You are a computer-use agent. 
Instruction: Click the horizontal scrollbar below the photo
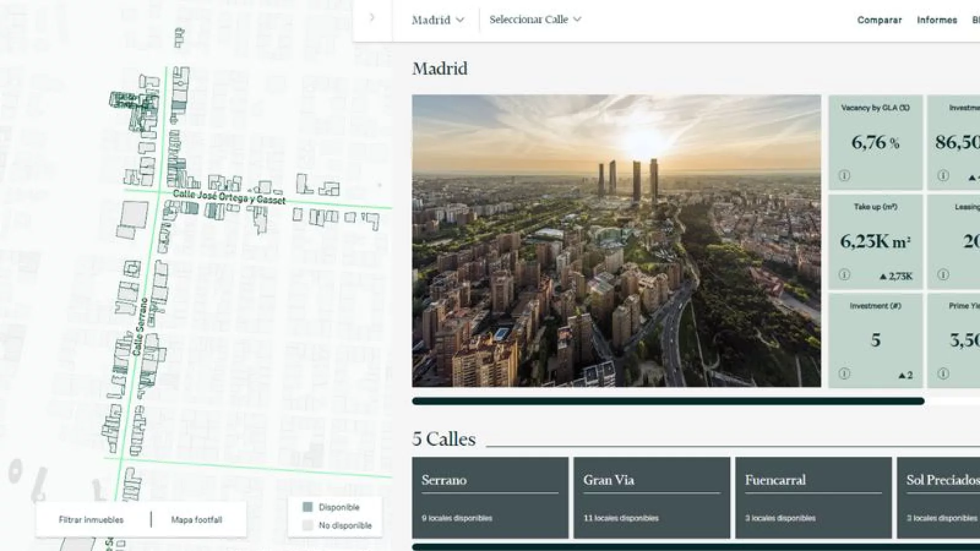(x=668, y=402)
